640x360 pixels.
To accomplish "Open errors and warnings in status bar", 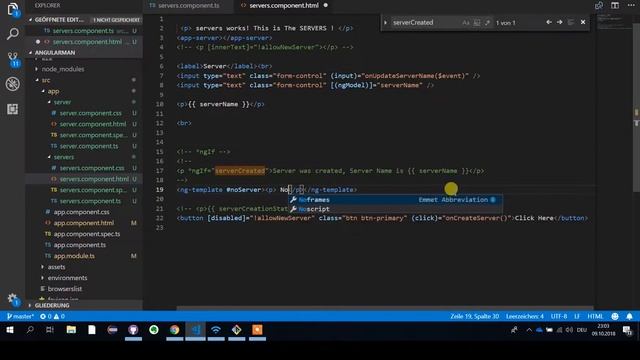I will click(52, 316).
